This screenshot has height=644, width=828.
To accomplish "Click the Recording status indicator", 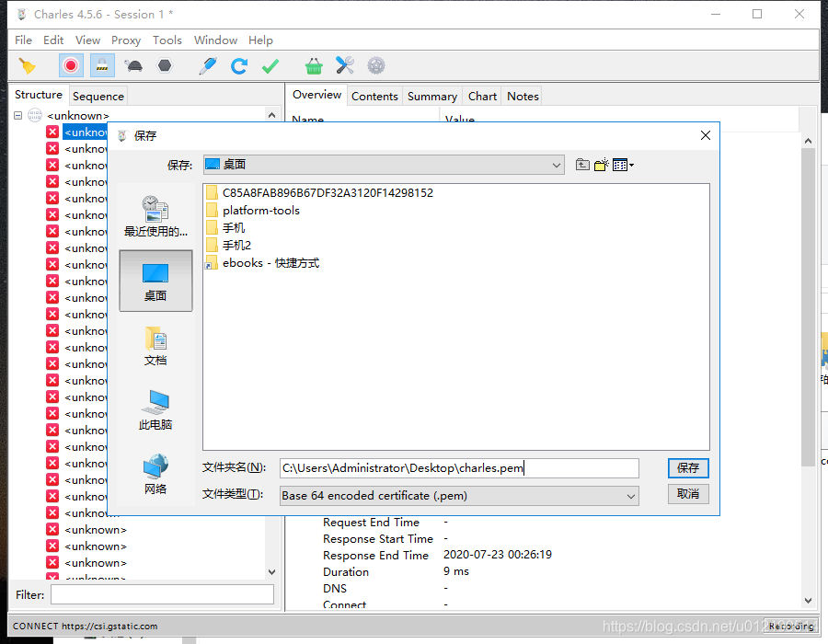I will (x=791, y=626).
